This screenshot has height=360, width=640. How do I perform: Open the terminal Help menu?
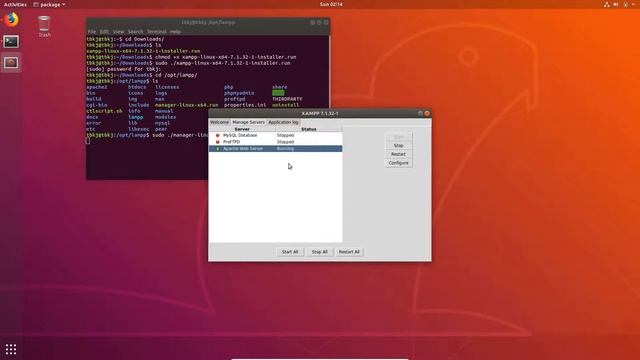[x=175, y=31]
